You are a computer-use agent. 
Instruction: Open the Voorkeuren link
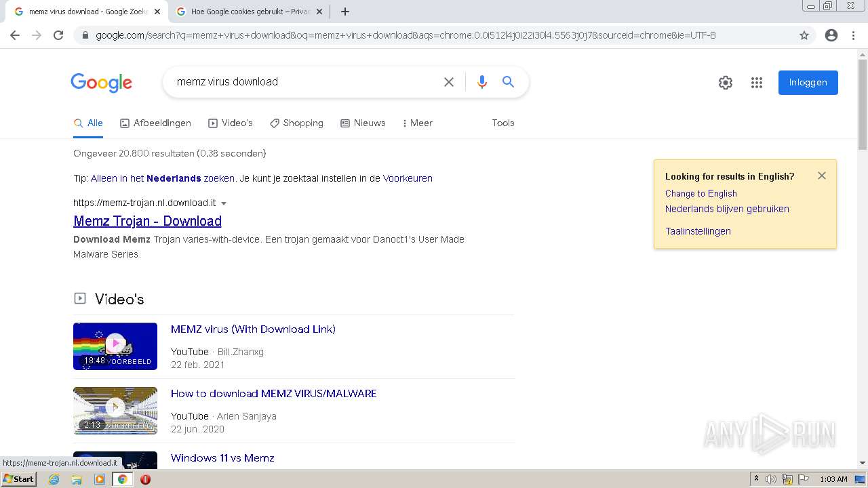(408, 178)
